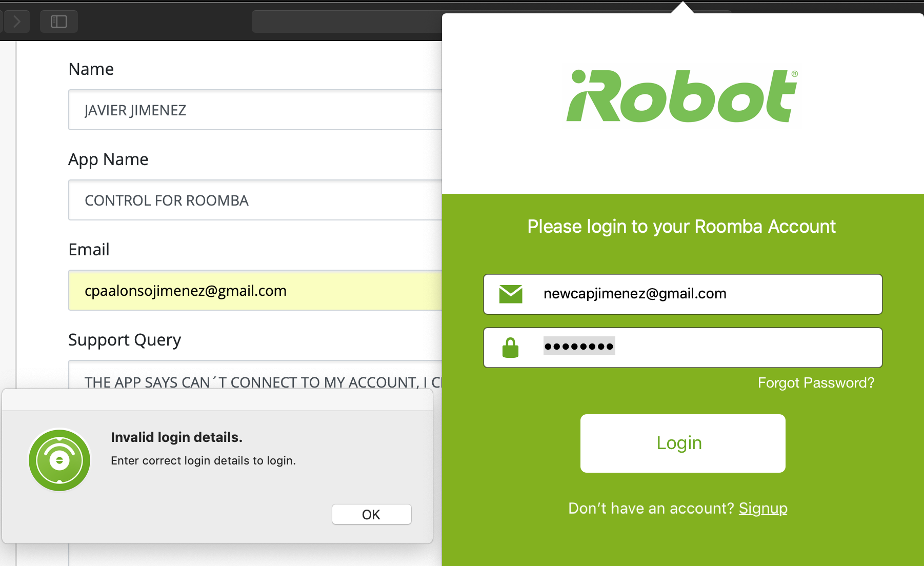Click the browser forward arrow button
This screenshot has width=924, height=566.
click(x=16, y=22)
